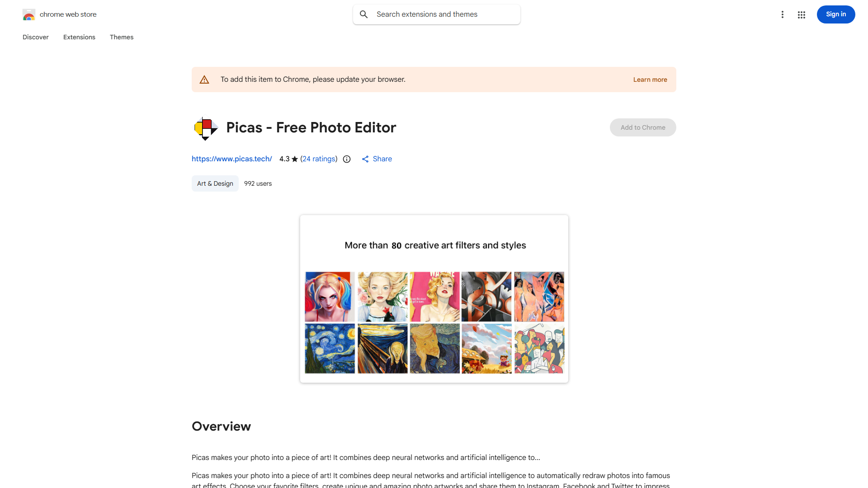
Task: Visit the https://www.picas.tech/ link
Action: [x=232, y=159]
